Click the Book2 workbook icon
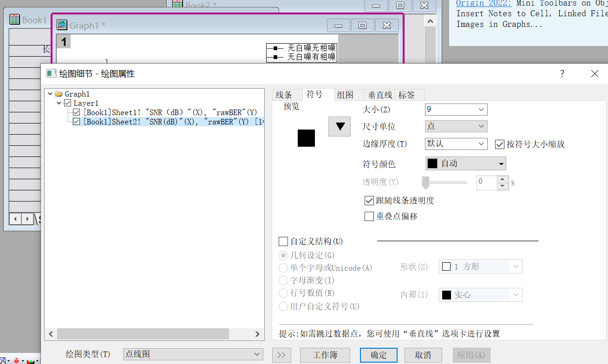 (177, 4)
